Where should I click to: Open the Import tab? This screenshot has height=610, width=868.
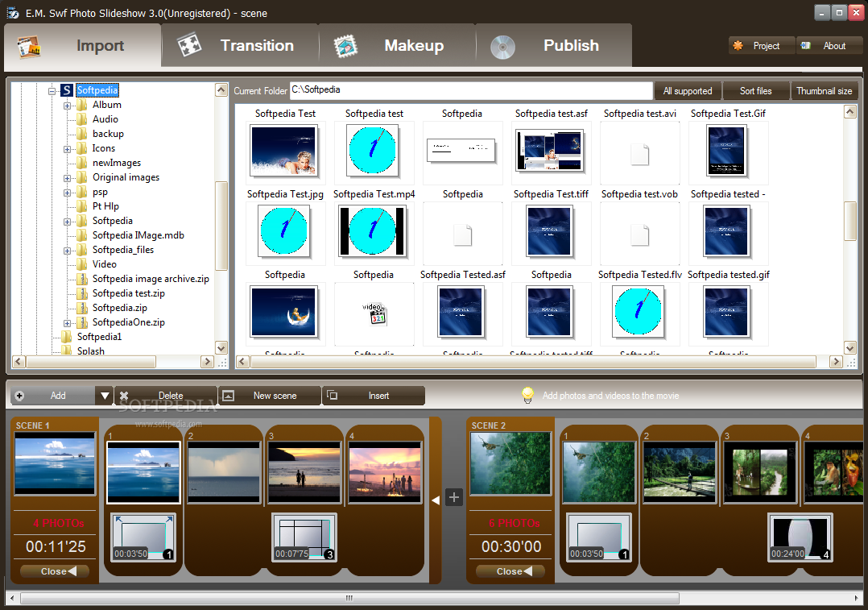tap(83, 46)
